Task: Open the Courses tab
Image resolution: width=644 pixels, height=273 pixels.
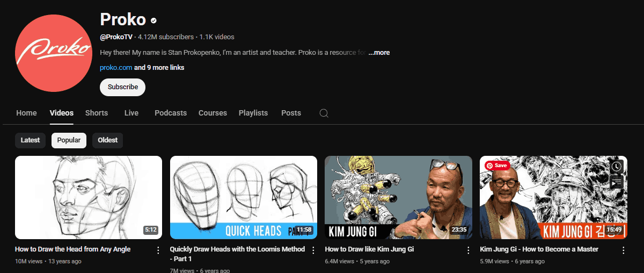Action: coord(213,113)
